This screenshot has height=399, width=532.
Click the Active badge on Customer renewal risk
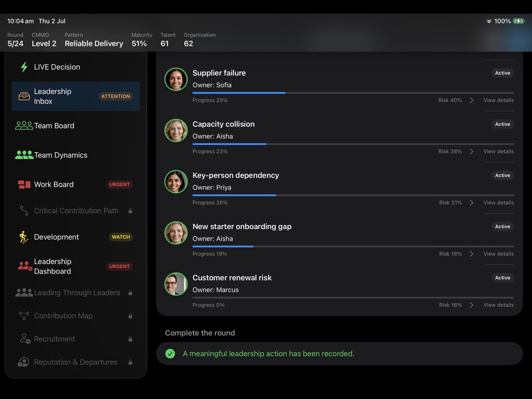pyautogui.click(x=503, y=277)
